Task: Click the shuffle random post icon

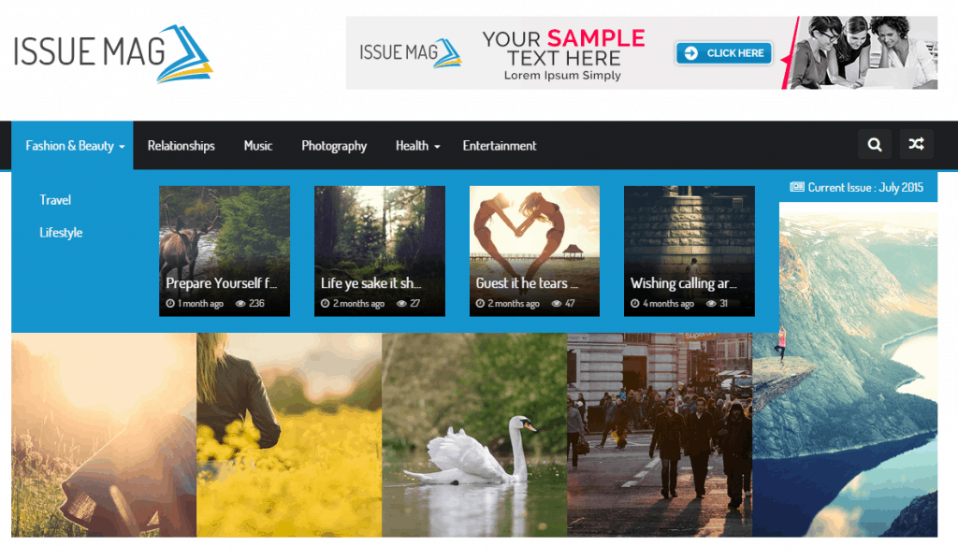Action: [x=916, y=145]
